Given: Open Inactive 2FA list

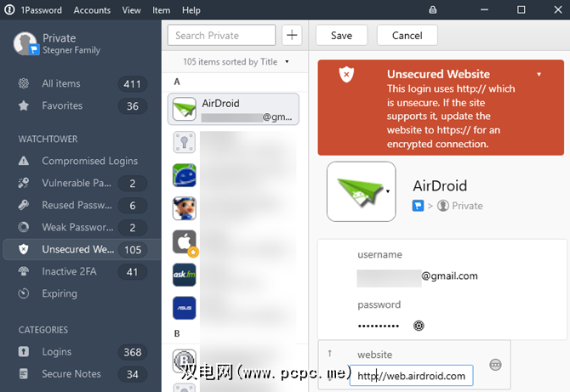Looking at the screenshot, I should (83, 272).
